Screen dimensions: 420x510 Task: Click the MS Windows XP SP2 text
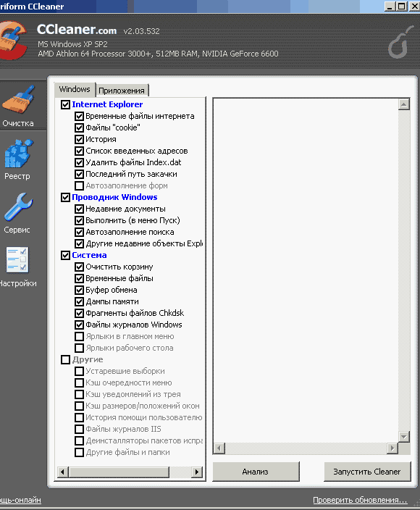pyautogui.click(x=72, y=44)
